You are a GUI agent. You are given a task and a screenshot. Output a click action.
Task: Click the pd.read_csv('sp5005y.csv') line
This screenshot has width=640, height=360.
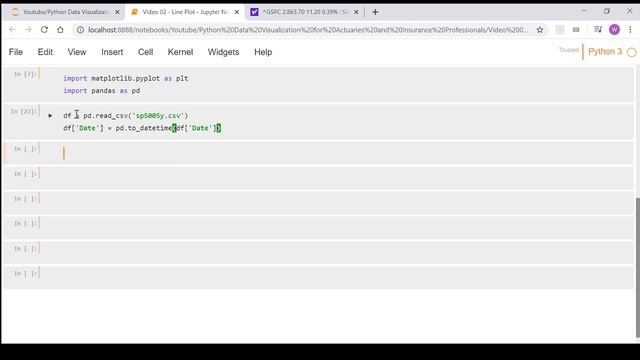tap(126, 116)
